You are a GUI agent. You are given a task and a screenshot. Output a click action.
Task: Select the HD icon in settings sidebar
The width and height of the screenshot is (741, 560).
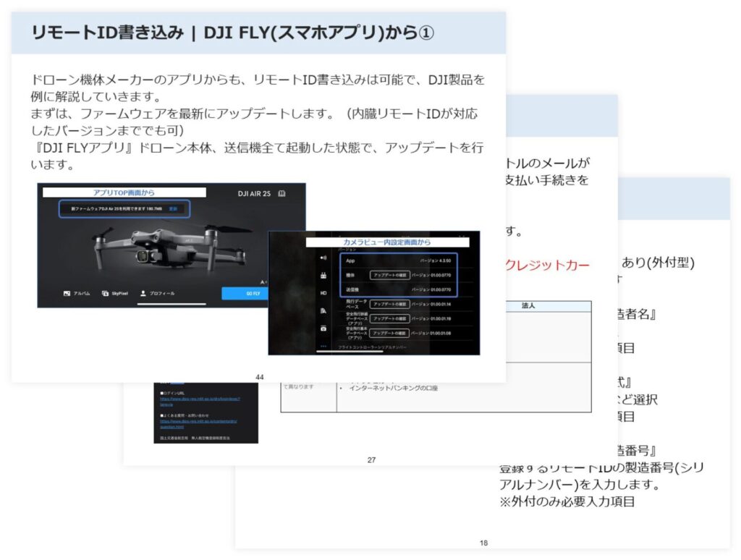(x=323, y=293)
